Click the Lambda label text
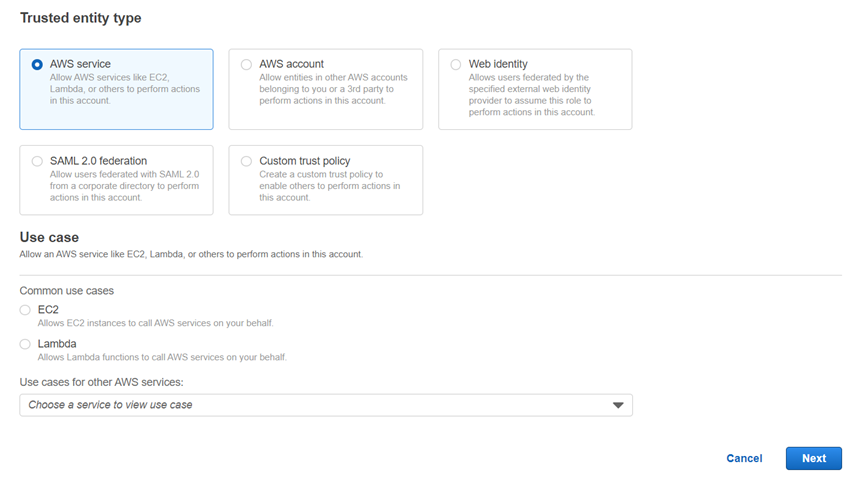Image resolution: width=850 pixels, height=481 pixels. coord(57,344)
